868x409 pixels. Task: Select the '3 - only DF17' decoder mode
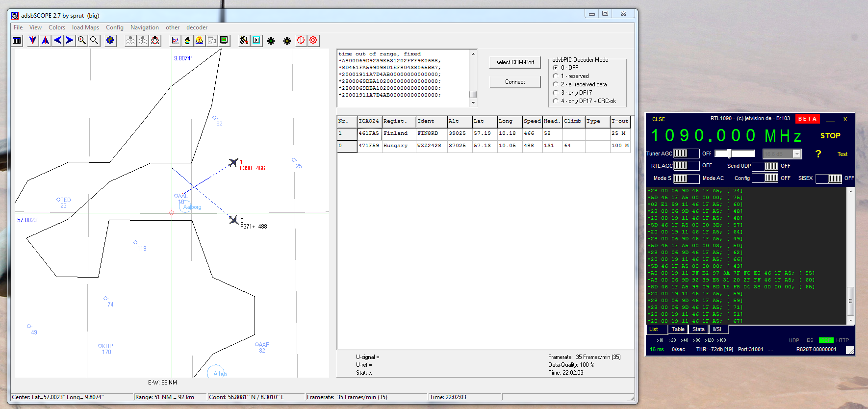pyautogui.click(x=556, y=93)
